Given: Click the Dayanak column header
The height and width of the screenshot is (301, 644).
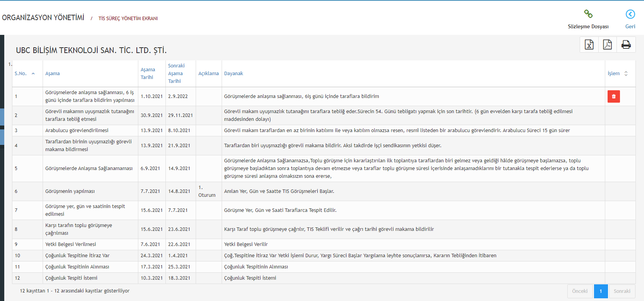Looking at the screenshot, I should tap(234, 74).
